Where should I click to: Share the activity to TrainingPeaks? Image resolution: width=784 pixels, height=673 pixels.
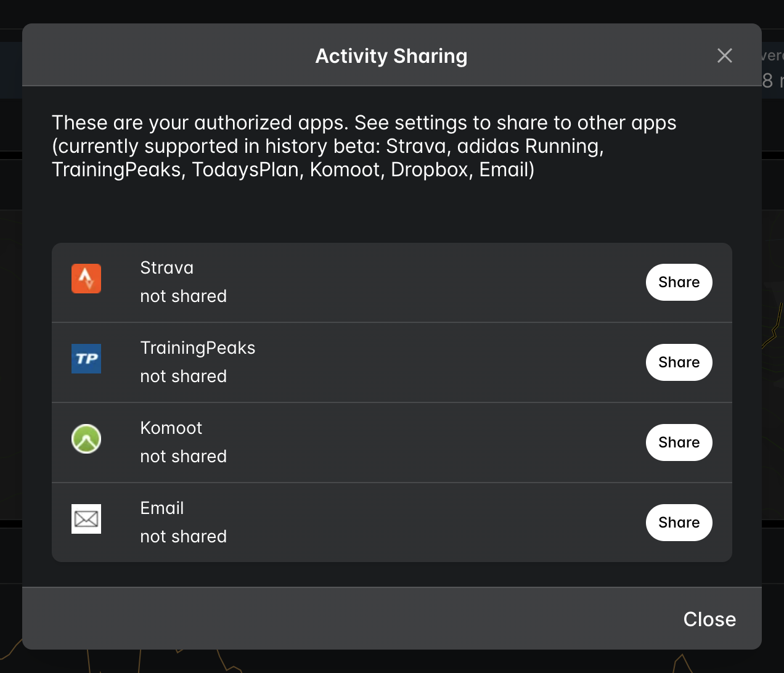tap(679, 362)
